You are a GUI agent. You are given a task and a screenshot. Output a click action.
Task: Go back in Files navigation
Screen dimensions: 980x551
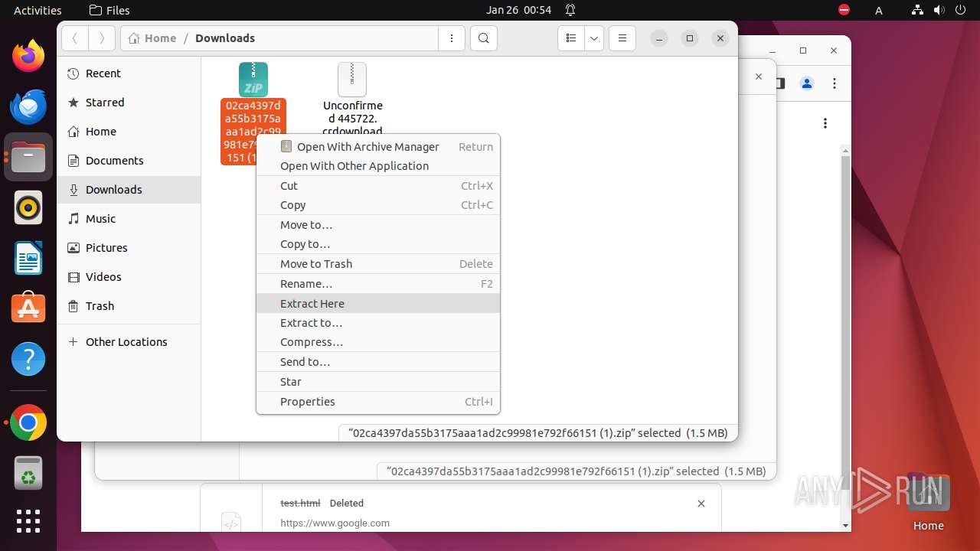[75, 38]
